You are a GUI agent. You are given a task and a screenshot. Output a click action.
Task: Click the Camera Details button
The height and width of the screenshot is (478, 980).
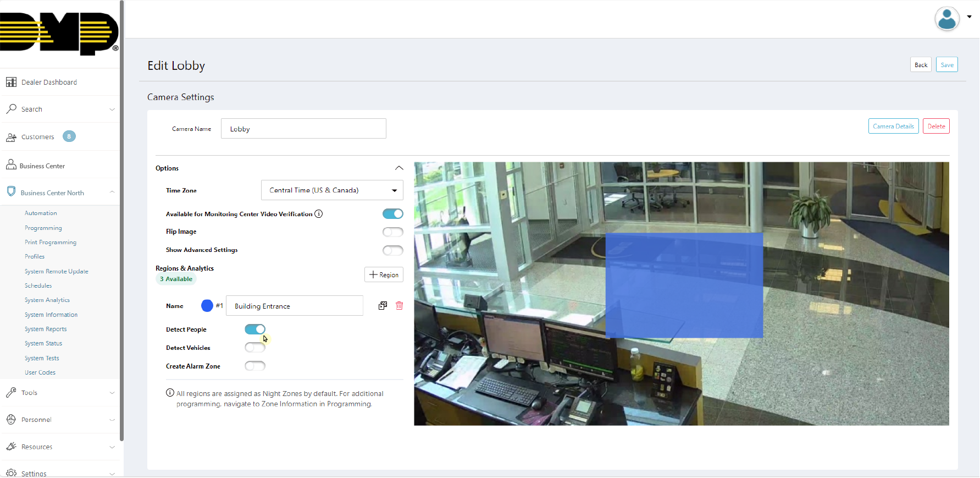893,127
